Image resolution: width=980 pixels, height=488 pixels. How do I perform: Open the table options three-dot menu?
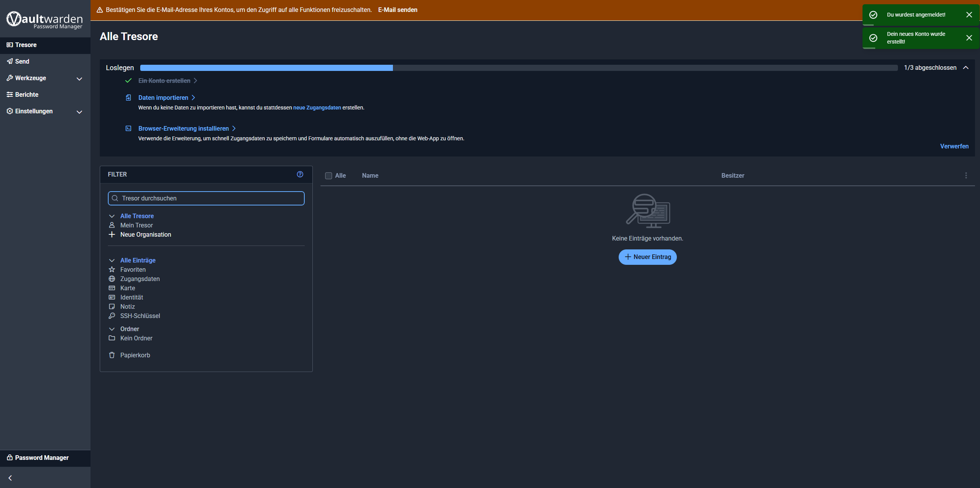pos(966,175)
